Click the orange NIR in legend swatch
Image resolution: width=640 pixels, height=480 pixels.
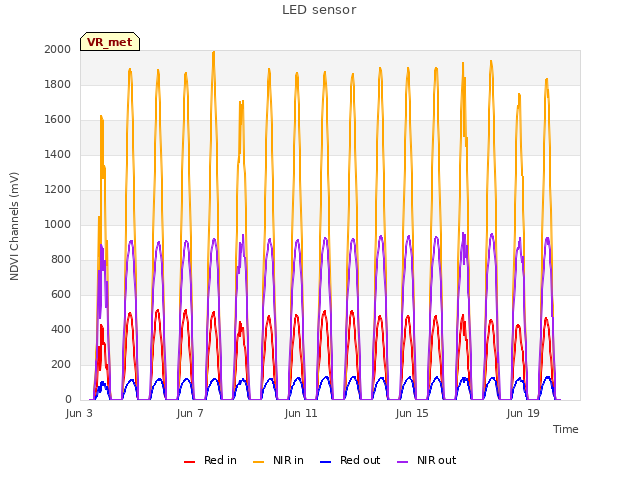(258, 462)
